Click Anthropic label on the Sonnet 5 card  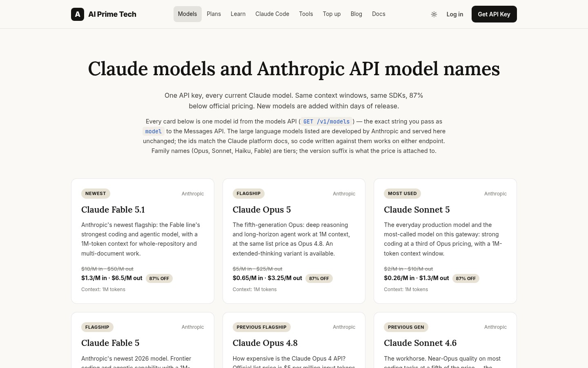point(495,194)
